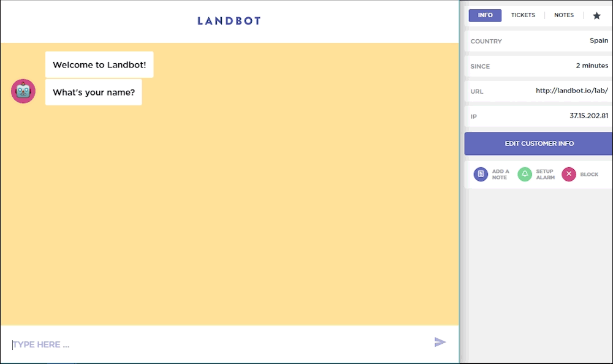Select the 'What's your name?' message bubble

[x=93, y=93]
